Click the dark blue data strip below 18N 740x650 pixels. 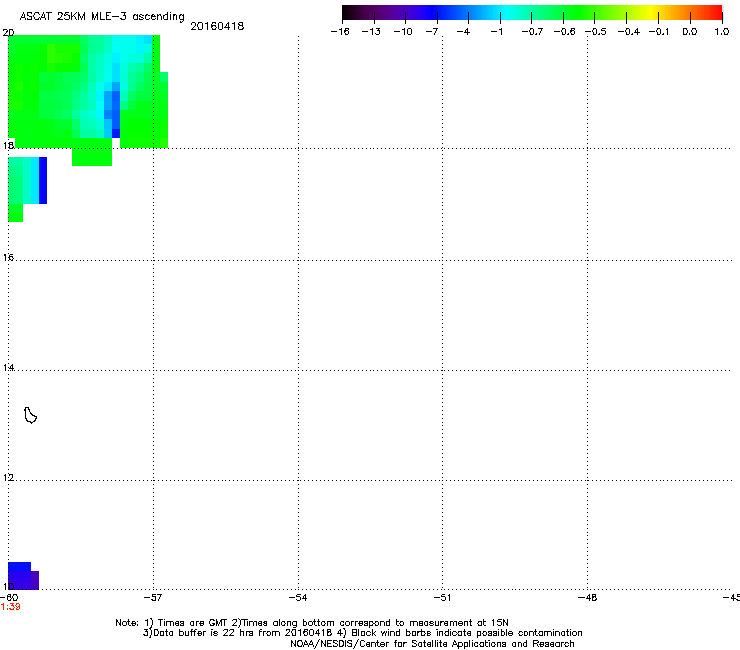(x=42, y=180)
